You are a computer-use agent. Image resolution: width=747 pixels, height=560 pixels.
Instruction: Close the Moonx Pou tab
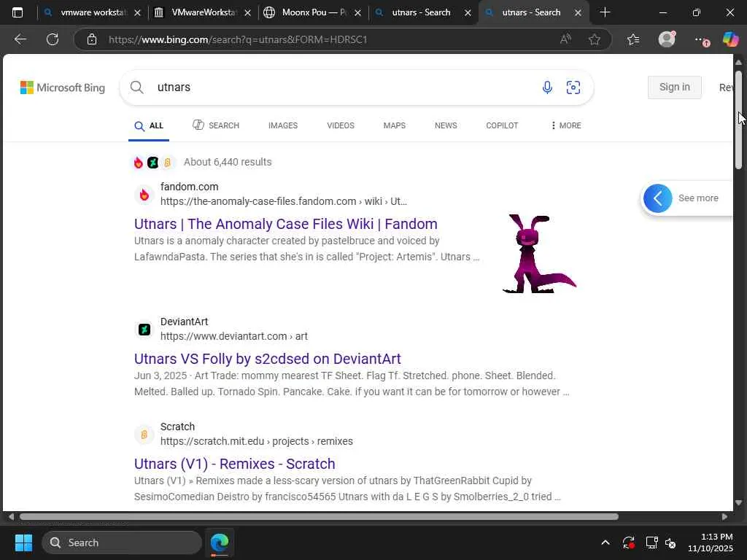(357, 13)
